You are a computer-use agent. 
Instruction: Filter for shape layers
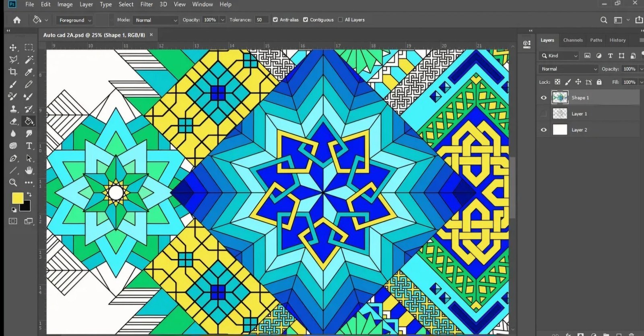coord(621,56)
